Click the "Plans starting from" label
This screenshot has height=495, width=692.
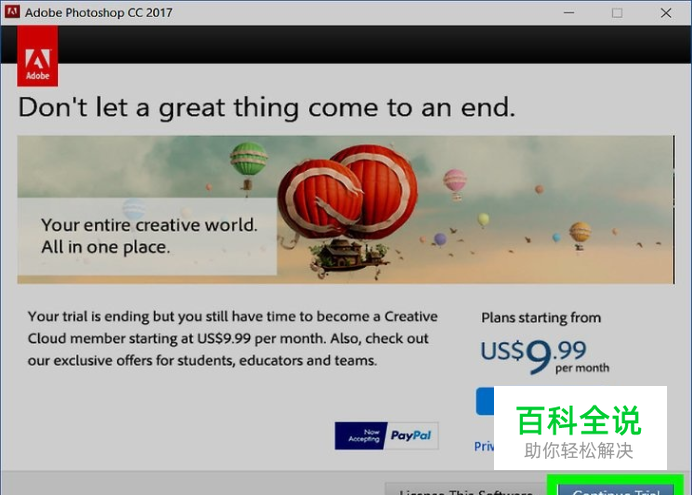[x=541, y=318]
